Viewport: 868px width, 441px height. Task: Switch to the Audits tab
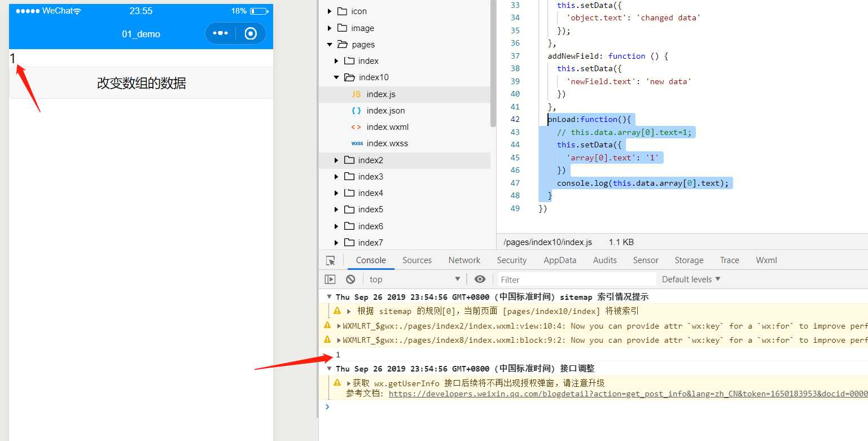click(x=605, y=260)
